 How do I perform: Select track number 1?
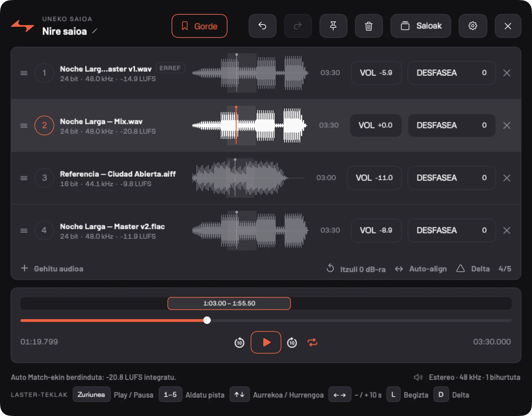click(x=44, y=73)
